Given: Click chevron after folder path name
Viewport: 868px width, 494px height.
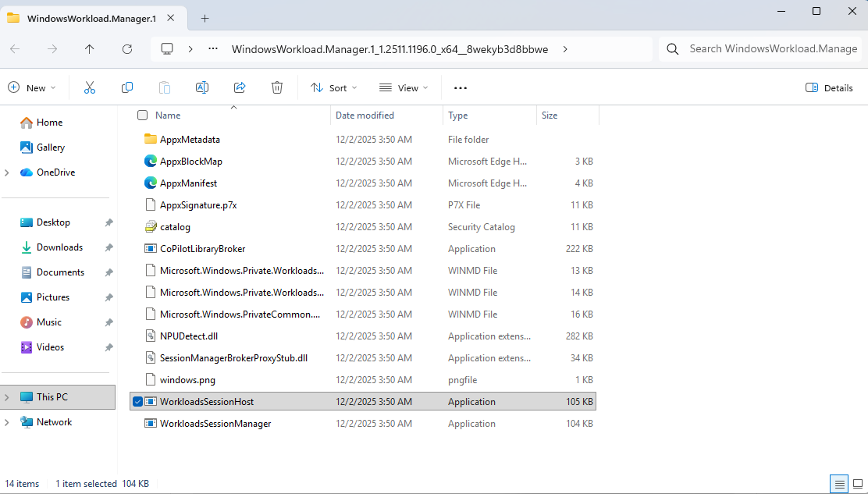Looking at the screenshot, I should [565, 49].
